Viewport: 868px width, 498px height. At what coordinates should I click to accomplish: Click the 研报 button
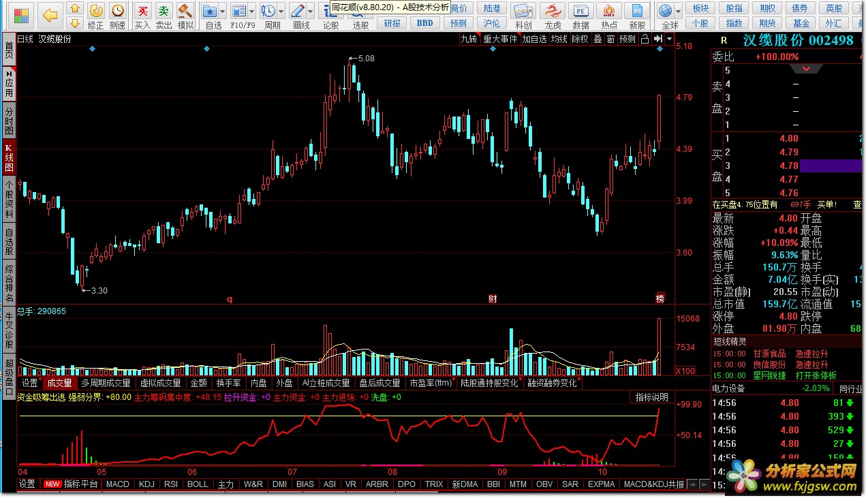tap(392, 22)
